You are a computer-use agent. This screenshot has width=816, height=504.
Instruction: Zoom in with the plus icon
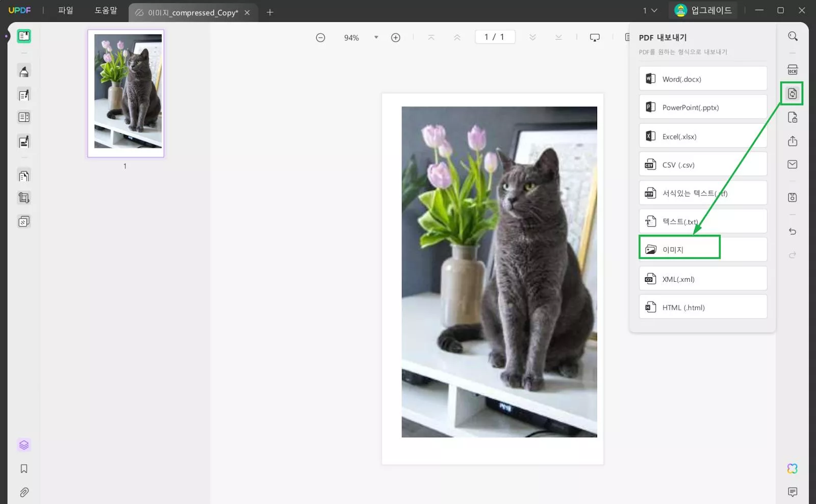tap(396, 38)
